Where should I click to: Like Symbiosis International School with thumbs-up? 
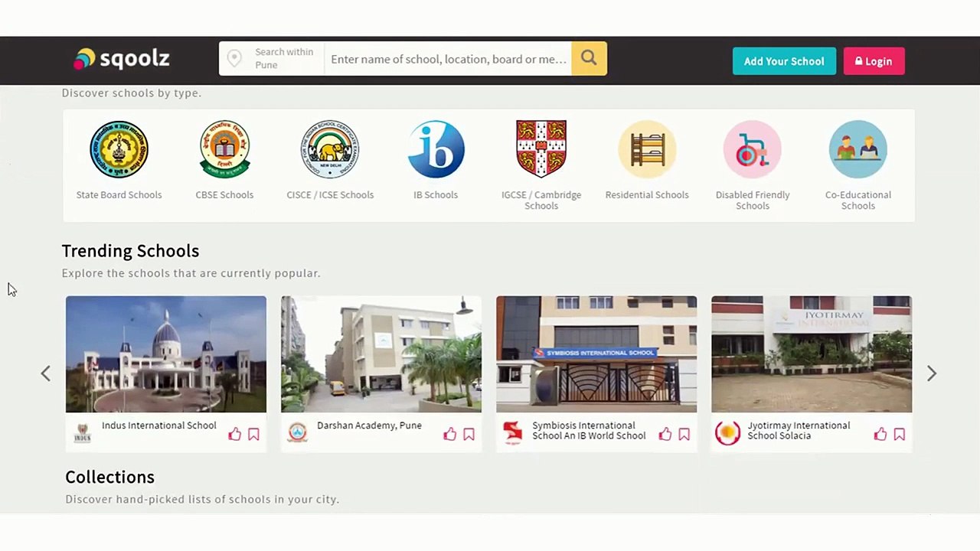coord(665,434)
